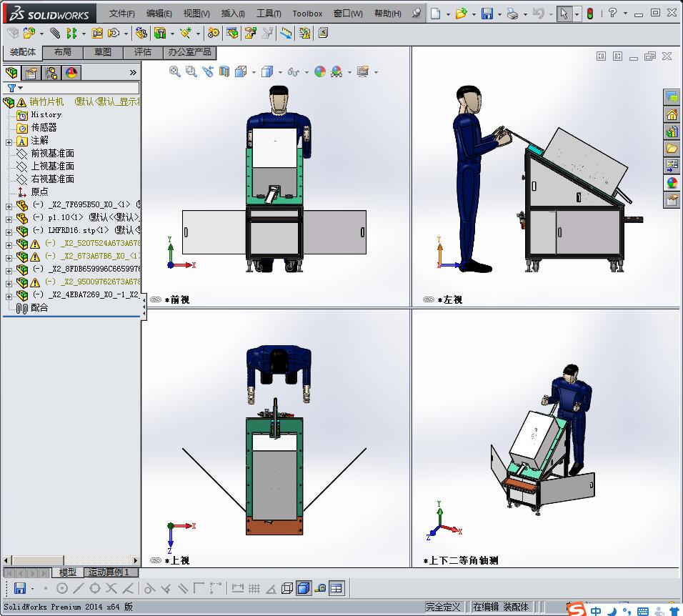This screenshot has width=683, height=616.
Task: Click the Performance Evaluation warning icon
Action: [x=304, y=33]
